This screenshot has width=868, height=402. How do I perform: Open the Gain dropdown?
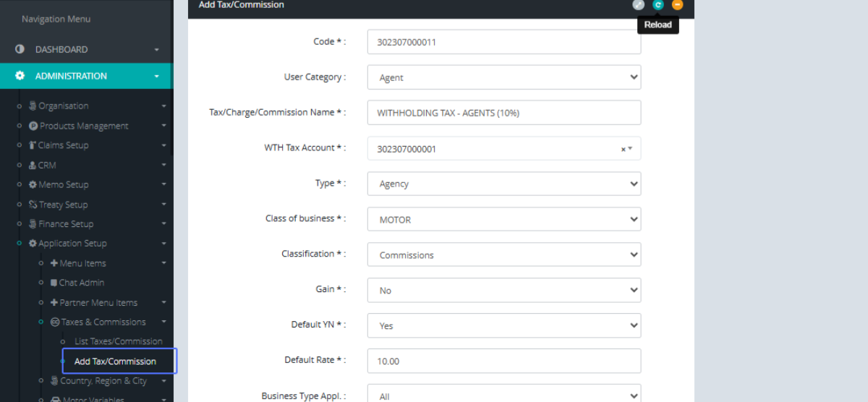point(503,290)
